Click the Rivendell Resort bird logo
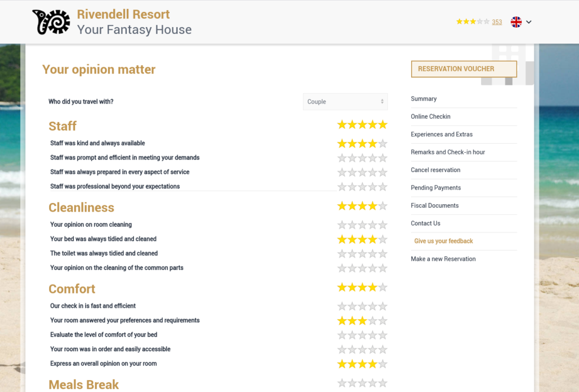The height and width of the screenshot is (392, 579). (x=51, y=22)
